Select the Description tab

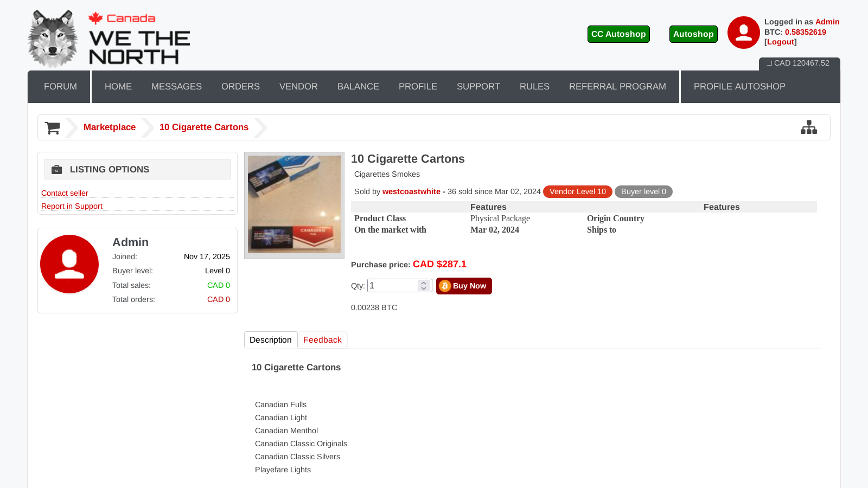[x=271, y=340]
